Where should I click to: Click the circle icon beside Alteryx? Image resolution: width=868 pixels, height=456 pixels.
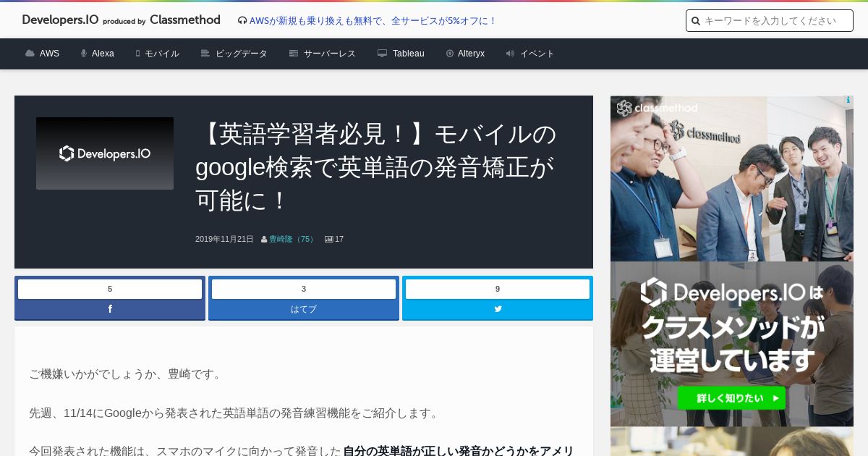(450, 54)
